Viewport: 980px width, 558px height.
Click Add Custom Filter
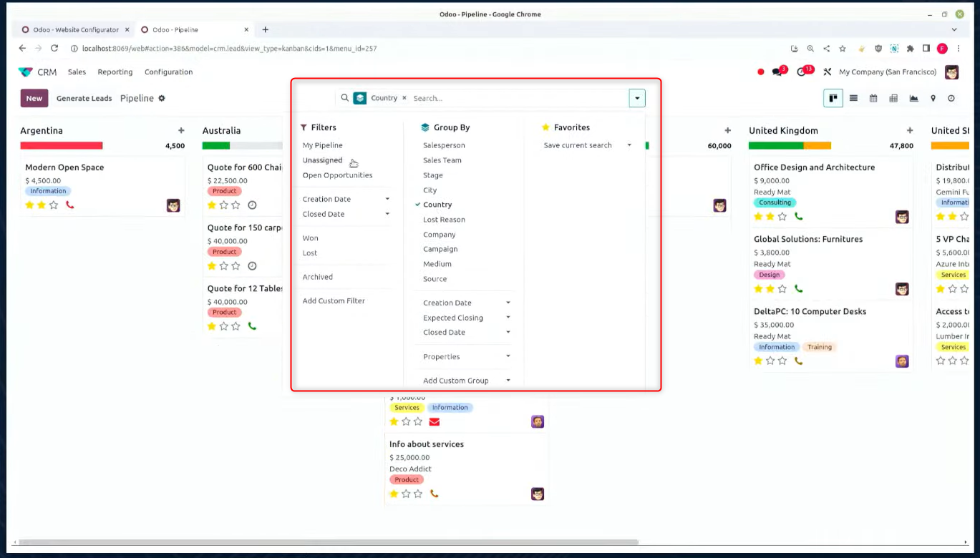click(334, 301)
